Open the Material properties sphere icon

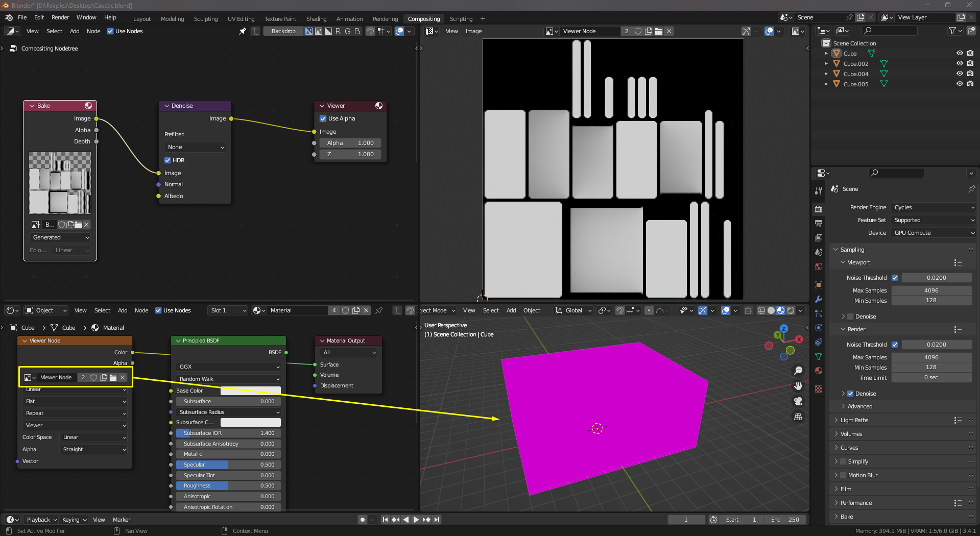(x=819, y=371)
